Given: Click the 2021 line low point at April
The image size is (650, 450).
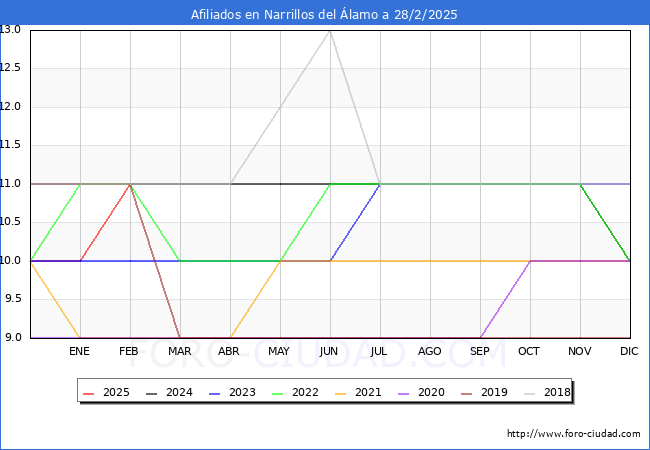Looking at the screenshot, I should click(x=230, y=338).
